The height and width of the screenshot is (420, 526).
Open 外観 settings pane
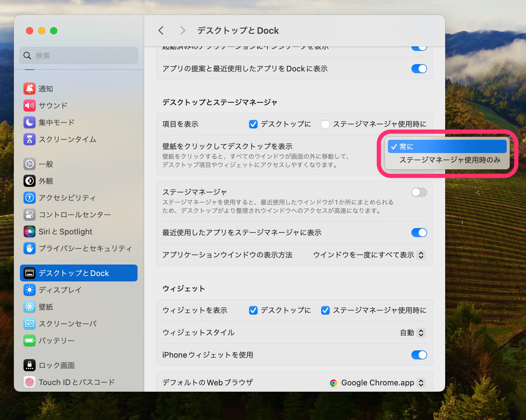pos(79,181)
